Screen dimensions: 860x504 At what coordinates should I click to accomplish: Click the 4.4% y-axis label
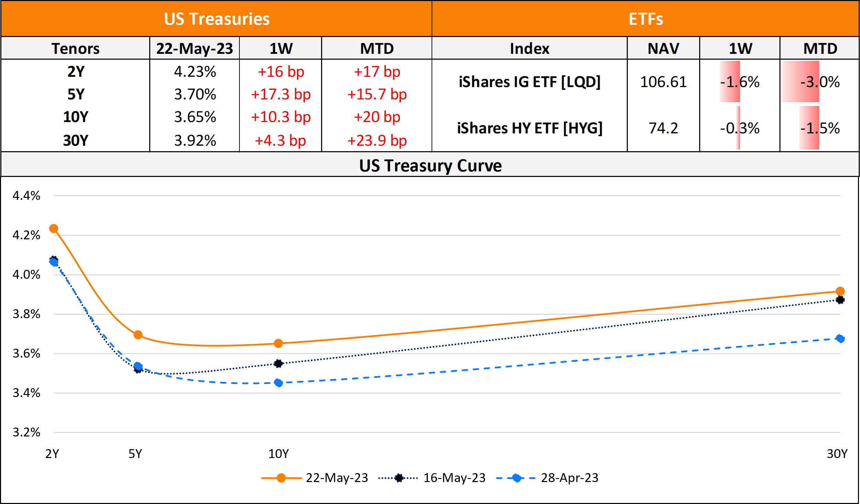(26, 196)
